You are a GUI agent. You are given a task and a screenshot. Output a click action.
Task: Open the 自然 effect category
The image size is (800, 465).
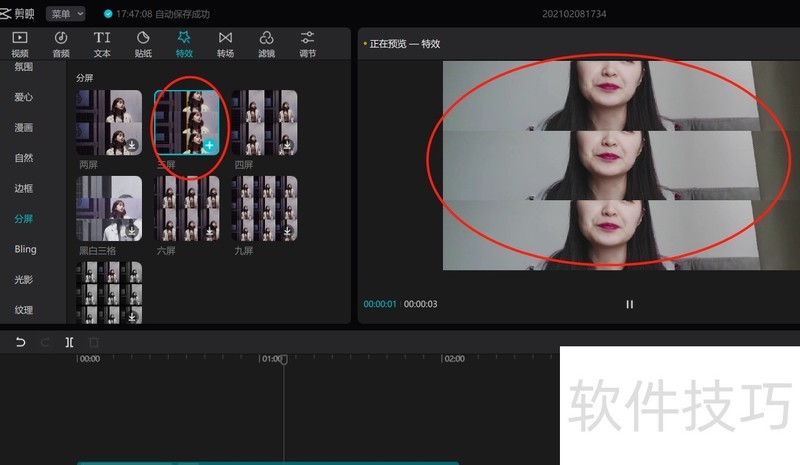click(23, 158)
